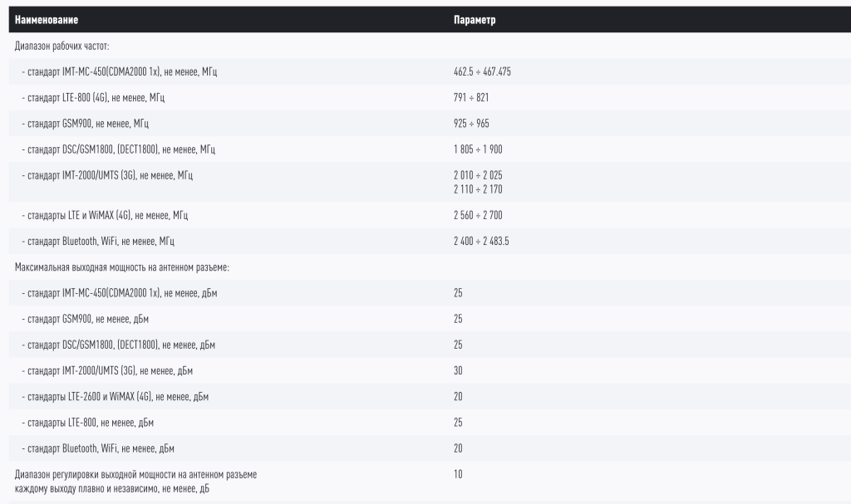Viewport: 851px width, 504px height.
Task: Click the value "462.5 ÷ 467.475"
Action: pyautogui.click(x=482, y=72)
